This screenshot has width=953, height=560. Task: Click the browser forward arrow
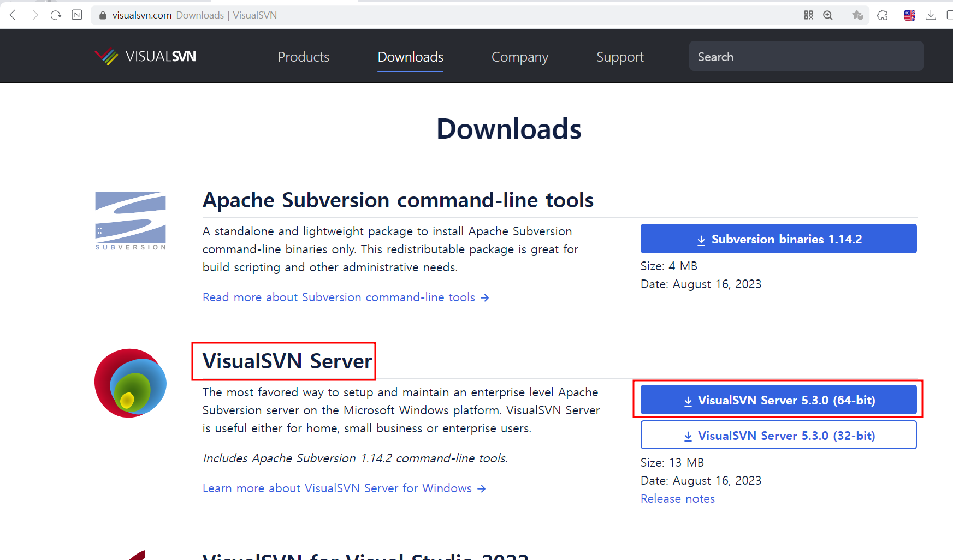click(35, 15)
